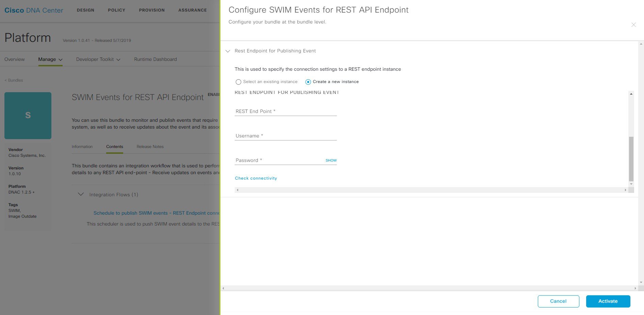Close the Configure SWIM Events panel

coord(633,24)
